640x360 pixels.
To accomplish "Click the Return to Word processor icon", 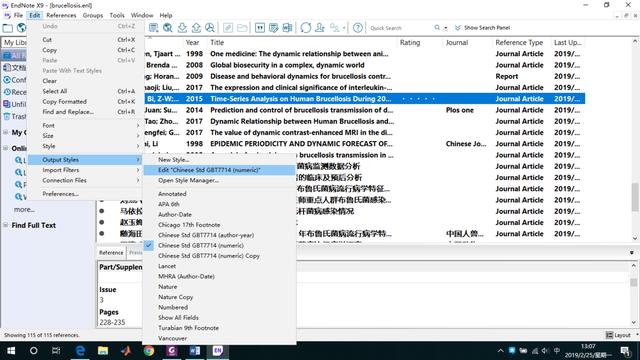I will [x=287, y=28].
